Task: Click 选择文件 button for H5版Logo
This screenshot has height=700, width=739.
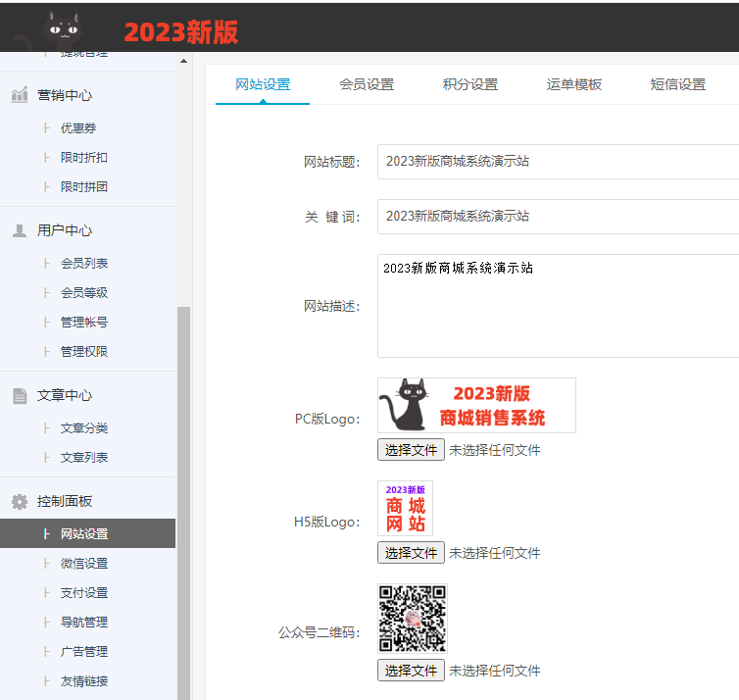Action: pyautogui.click(x=411, y=553)
